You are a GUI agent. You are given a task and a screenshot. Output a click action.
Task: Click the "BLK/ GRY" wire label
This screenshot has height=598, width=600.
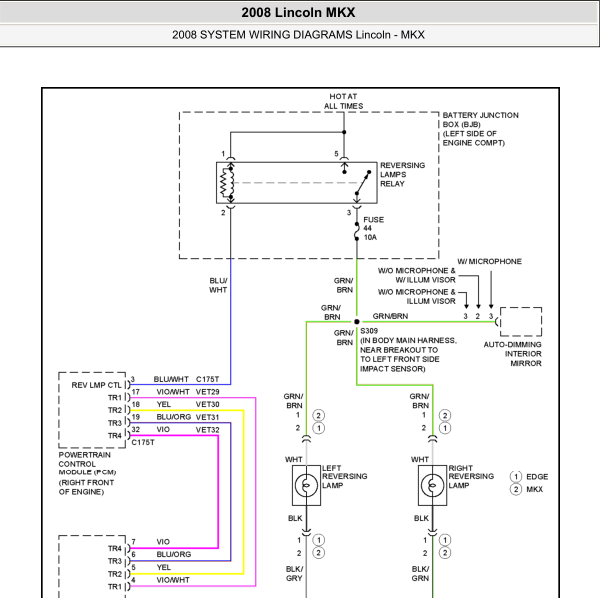click(x=294, y=574)
